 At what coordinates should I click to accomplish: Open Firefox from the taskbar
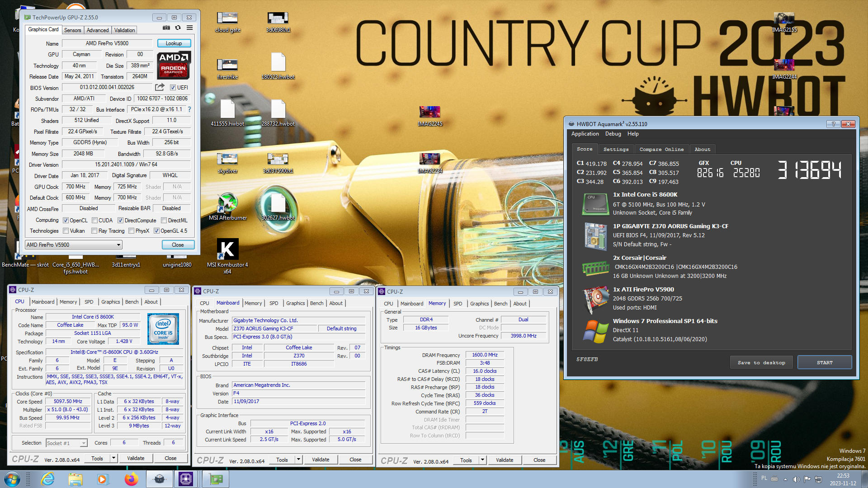coord(131,479)
